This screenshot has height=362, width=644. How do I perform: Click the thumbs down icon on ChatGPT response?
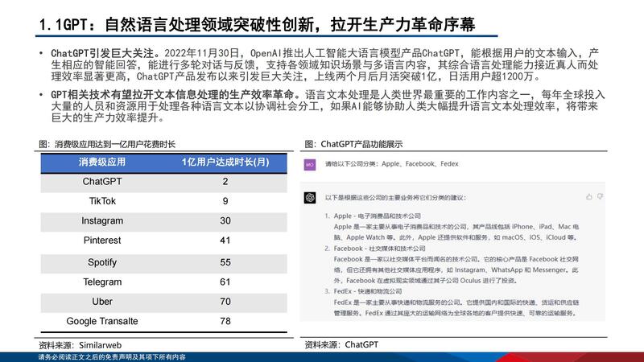(x=600, y=196)
